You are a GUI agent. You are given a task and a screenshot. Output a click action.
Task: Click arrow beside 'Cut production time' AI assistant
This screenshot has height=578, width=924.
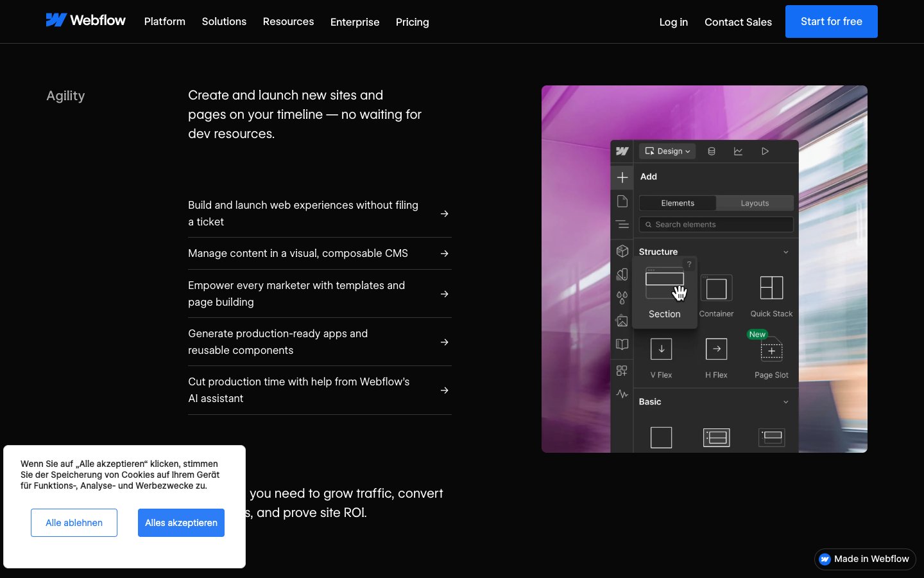pos(444,390)
